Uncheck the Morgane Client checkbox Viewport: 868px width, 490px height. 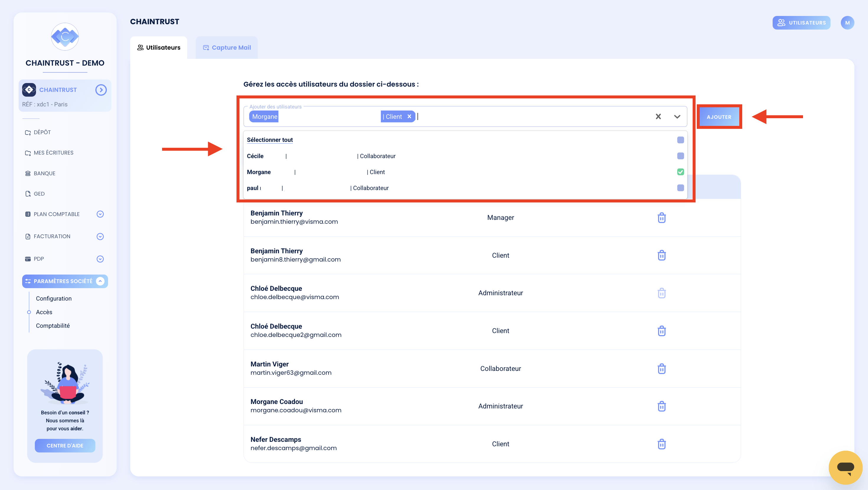point(680,172)
